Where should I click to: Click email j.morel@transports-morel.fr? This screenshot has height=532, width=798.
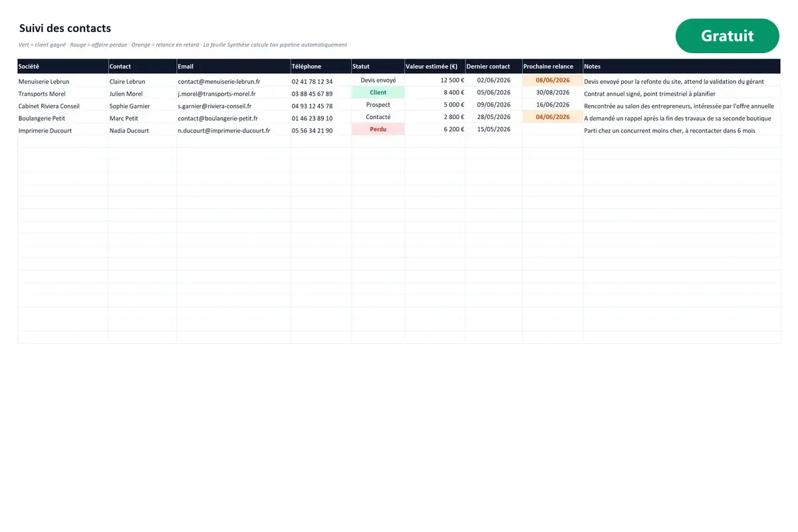pos(233,93)
